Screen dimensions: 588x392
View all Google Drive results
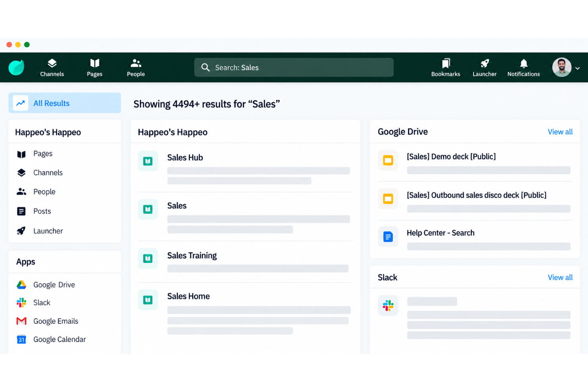click(560, 132)
